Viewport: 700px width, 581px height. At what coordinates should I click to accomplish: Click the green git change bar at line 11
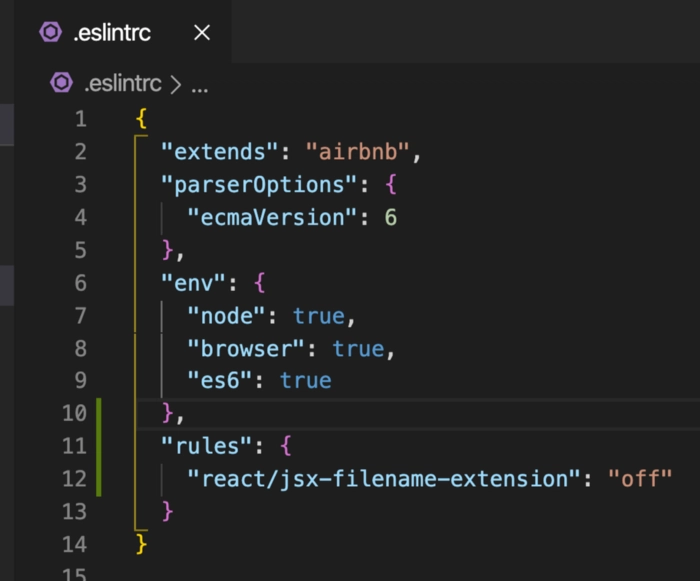click(99, 447)
